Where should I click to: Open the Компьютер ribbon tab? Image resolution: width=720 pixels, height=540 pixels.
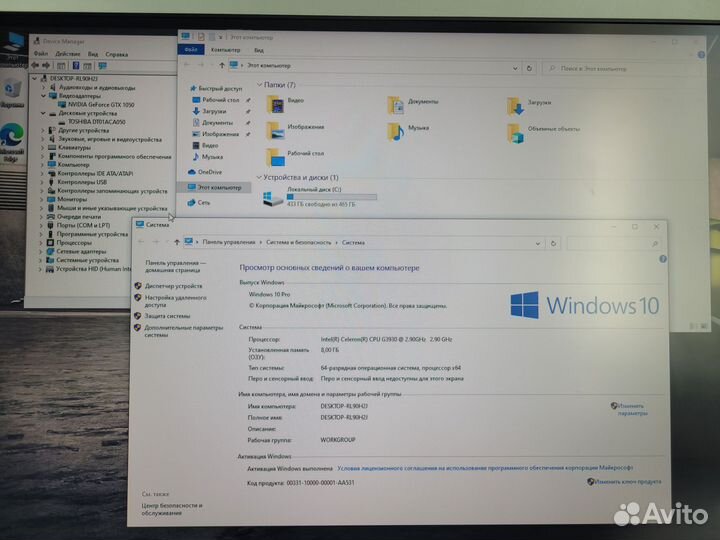click(225, 50)
